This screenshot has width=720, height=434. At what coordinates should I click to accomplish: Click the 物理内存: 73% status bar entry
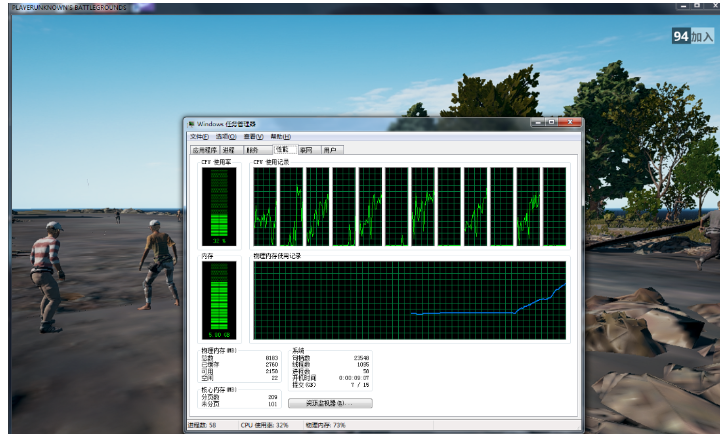tap(326, 425)
